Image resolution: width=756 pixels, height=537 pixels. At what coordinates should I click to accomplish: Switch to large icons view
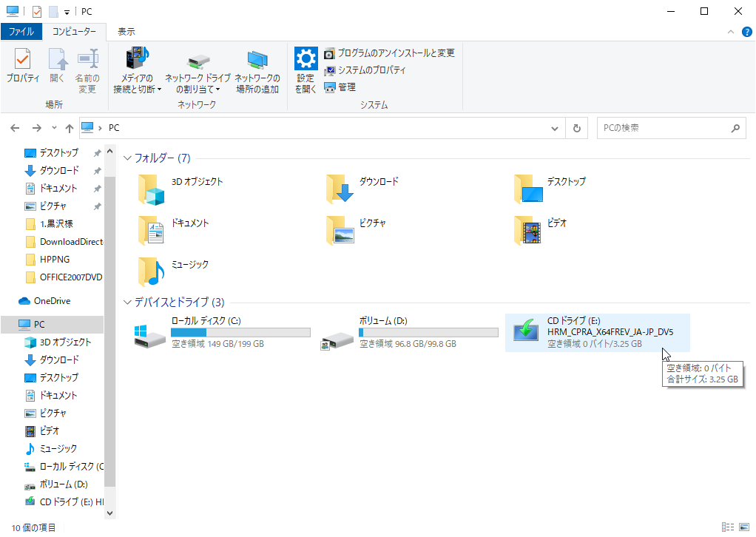coord(744,528)
